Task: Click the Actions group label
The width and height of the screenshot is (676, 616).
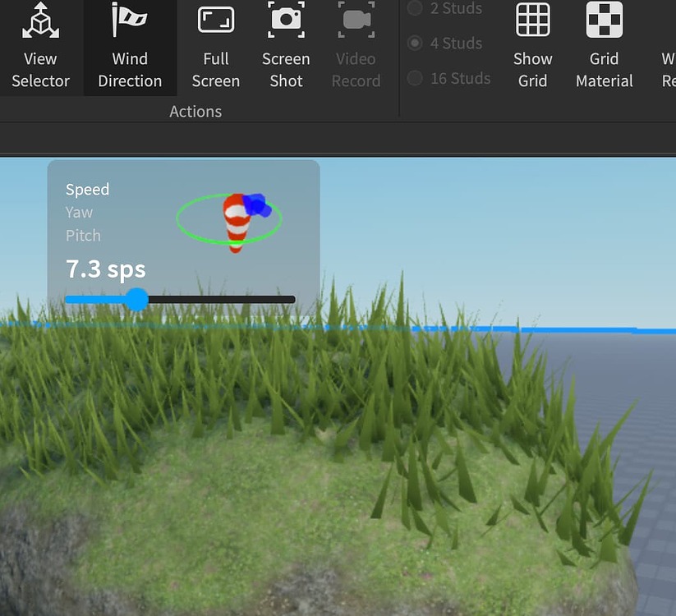Action: click(x=195, y=111)
